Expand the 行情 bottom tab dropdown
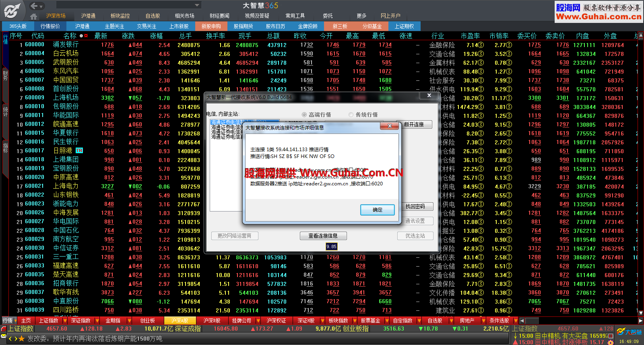 (x=15, y=320)
